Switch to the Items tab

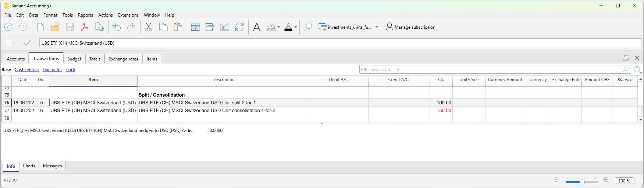point(152,59)
